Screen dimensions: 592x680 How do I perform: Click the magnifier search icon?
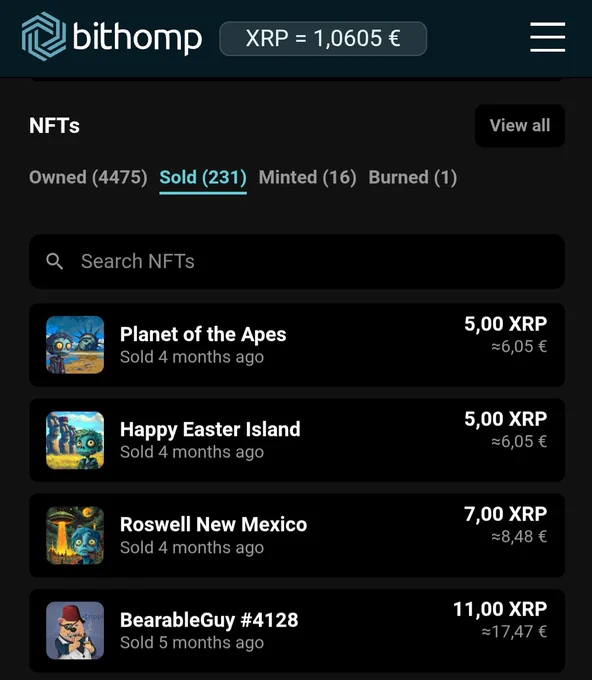55,262
